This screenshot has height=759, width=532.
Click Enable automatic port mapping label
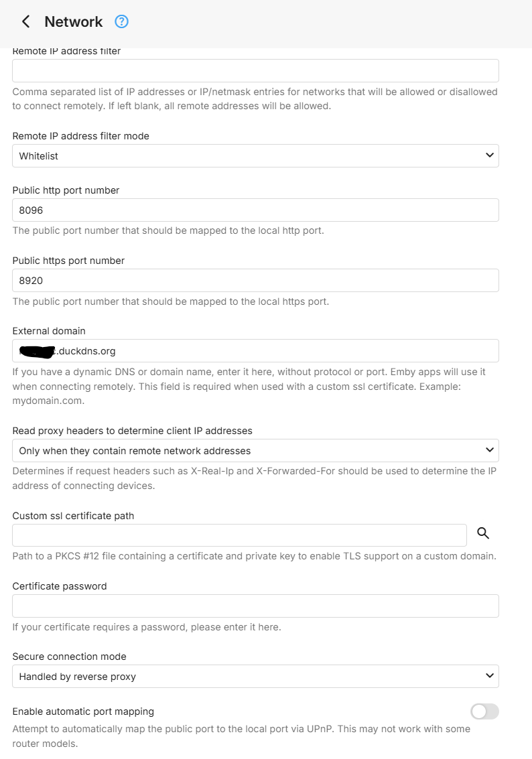click(83, 711)
